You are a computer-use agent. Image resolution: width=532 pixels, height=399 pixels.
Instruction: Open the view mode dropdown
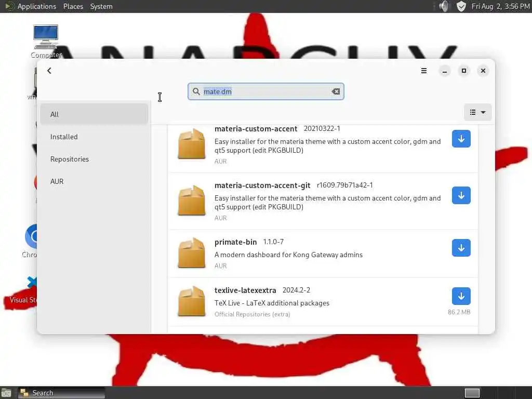tap(477, 112)
